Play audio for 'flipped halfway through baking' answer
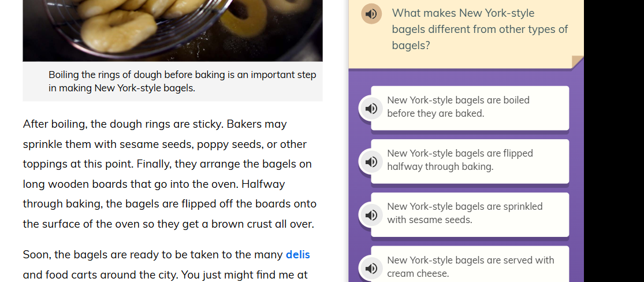 pyautogui.click(x=371, y=161)
